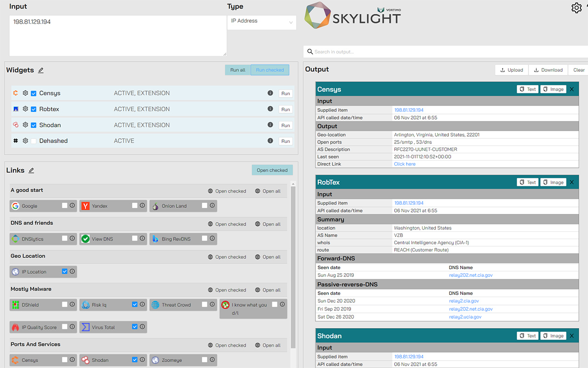Uncheck the Shodan widget checkbox
Screen dimensions: 588x368
pyautogui.click(x=34, y=125)
